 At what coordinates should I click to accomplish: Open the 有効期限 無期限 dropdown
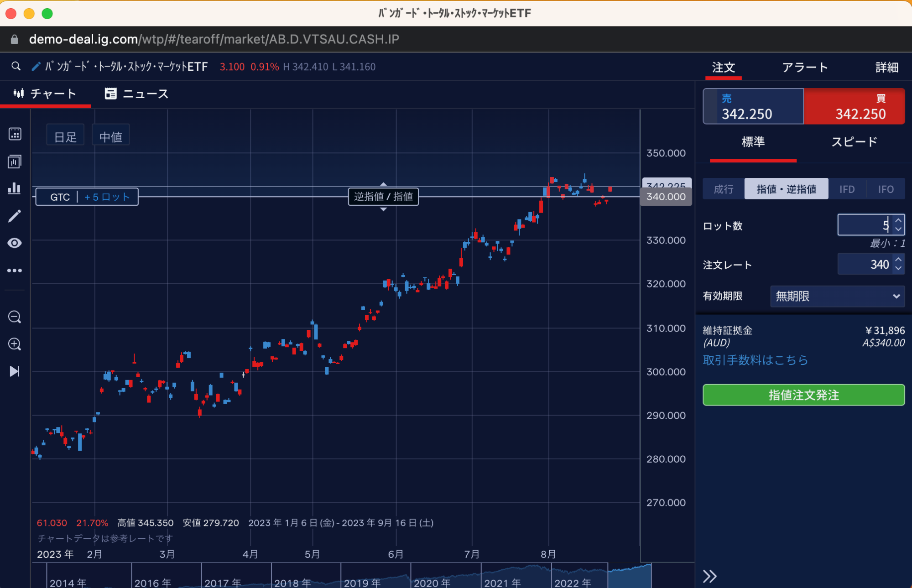tap(837, 297)
